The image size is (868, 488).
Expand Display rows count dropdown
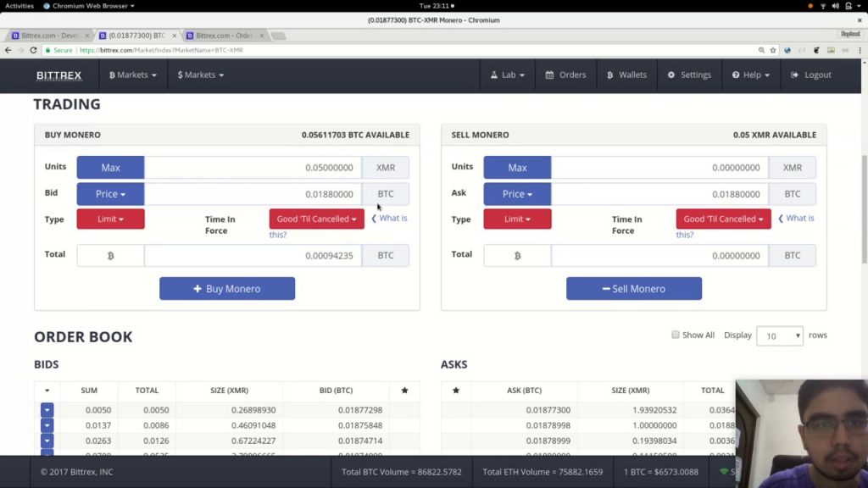coord(780,335)
